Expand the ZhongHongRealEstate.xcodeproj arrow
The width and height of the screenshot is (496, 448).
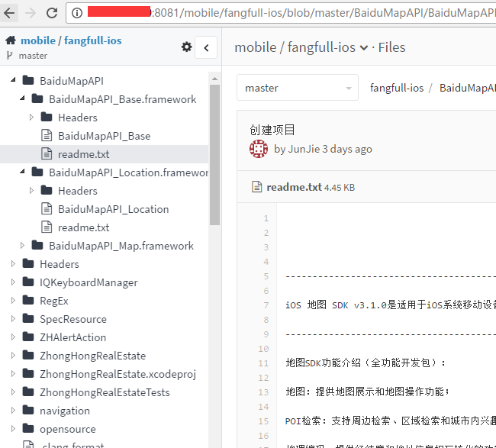[x=13, y=374]
